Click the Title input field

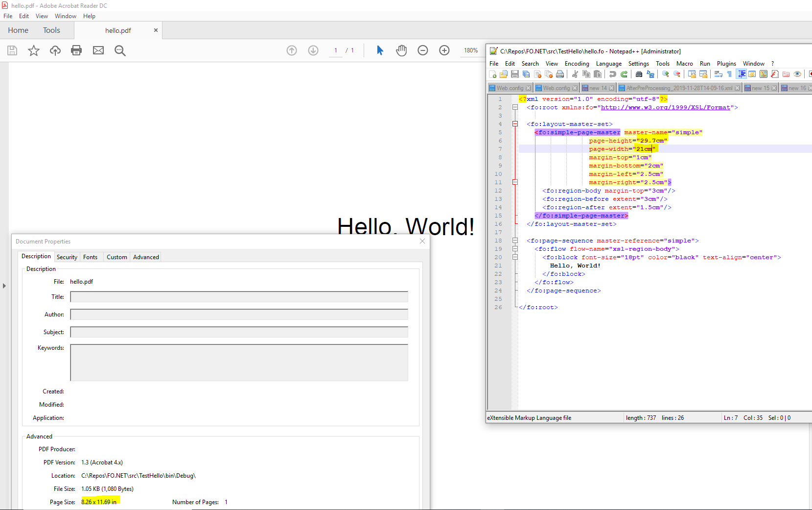pyautogui.click(x=239, y=297)
